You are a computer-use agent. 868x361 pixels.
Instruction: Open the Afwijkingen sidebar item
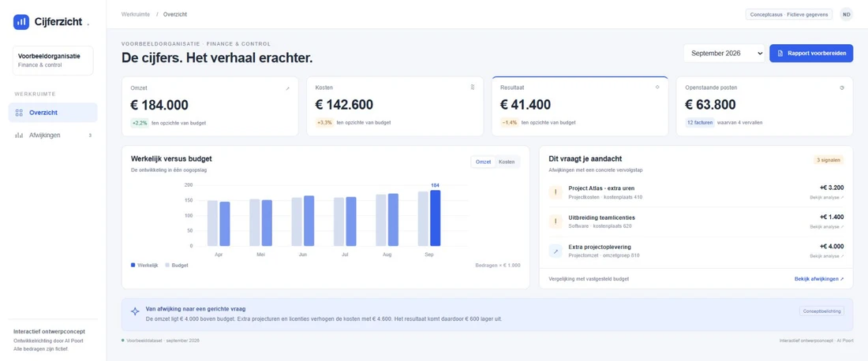53,135
